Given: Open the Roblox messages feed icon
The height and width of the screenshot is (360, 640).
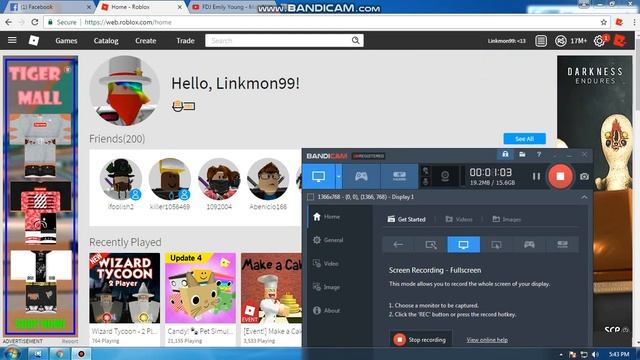Looking at the screenshot, I should click(x=541, y=41).
